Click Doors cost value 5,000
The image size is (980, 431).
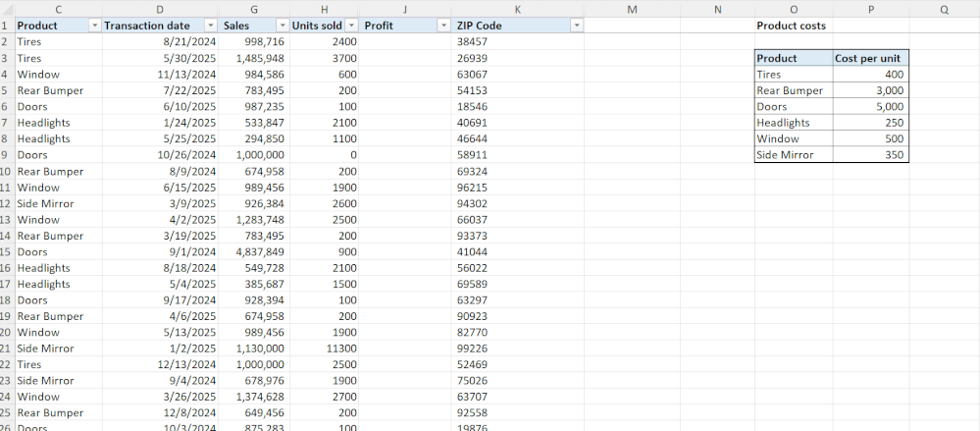(x=871, y=106)
